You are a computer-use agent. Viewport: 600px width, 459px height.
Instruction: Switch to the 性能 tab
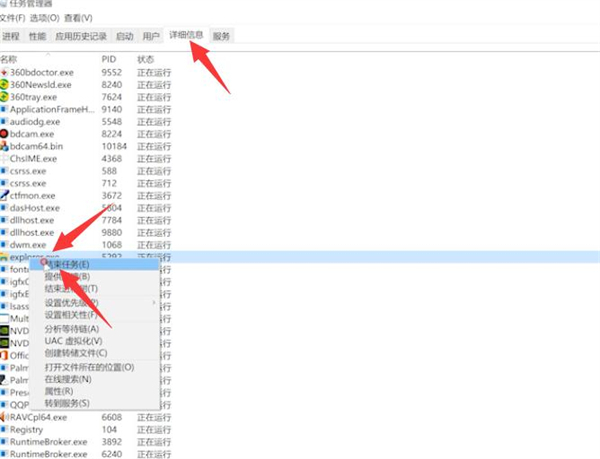click(x=37, y=36)
